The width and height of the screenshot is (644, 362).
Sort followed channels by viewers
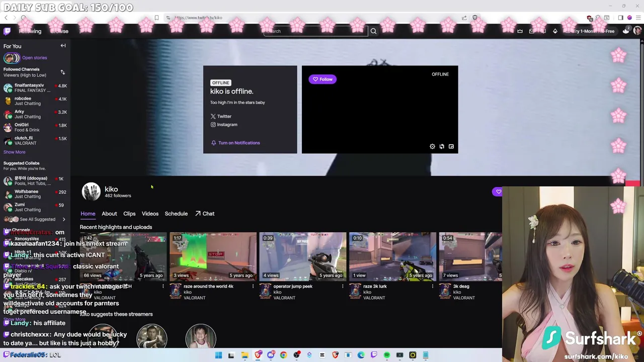(63, 72)
